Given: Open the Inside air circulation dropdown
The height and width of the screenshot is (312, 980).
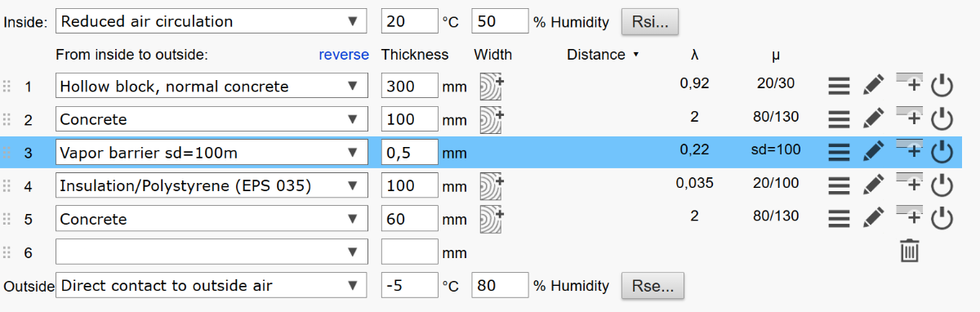Looking at the screenshot, I should [212, 21].
